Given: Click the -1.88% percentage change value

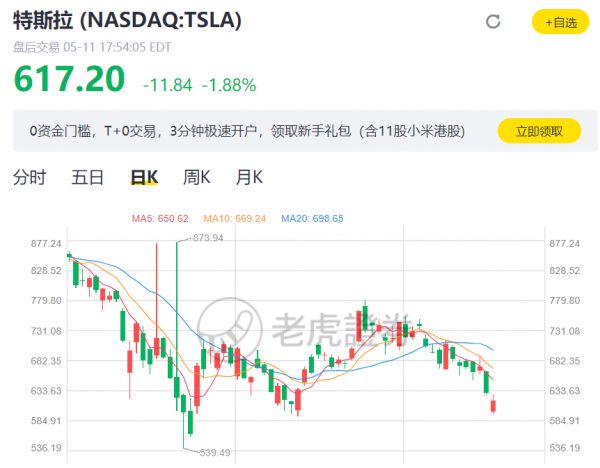Looking at the screenshot, I should pyautogui.click(x=228, y=84).
